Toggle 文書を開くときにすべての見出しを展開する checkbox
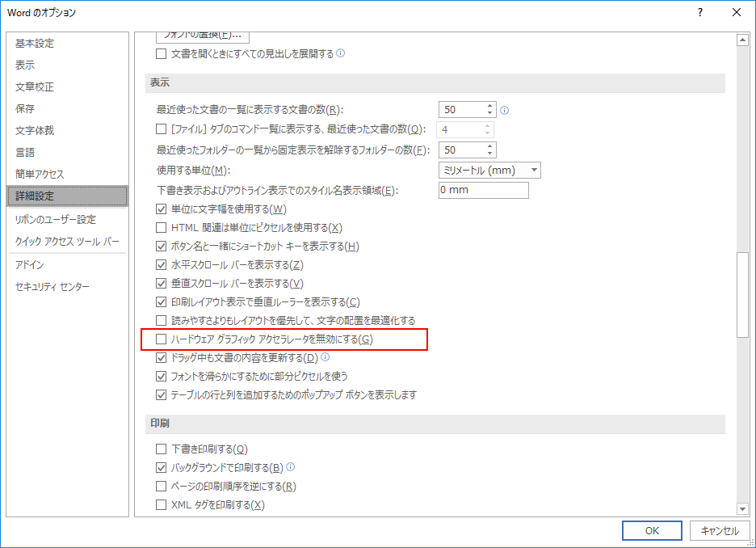 (161, 54)
